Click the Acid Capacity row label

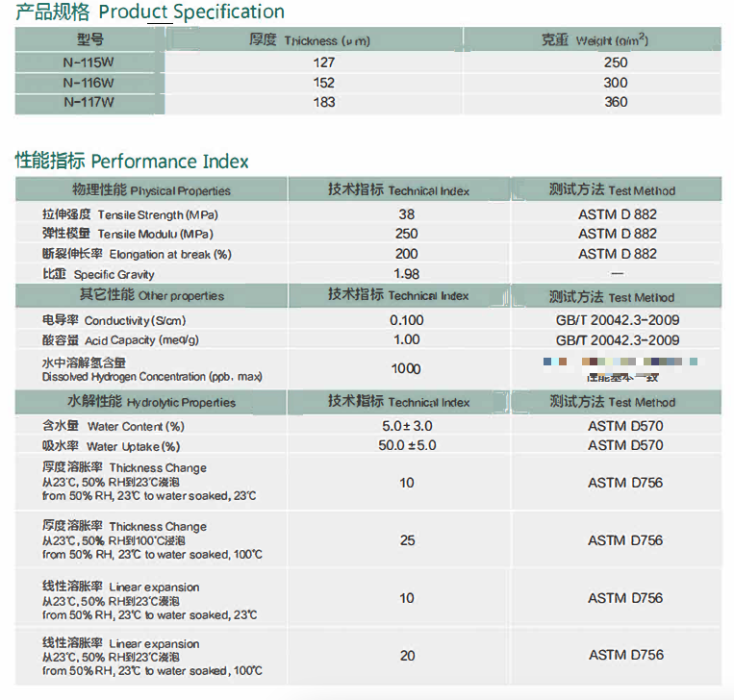pyautogui.click(x=120, y=340)
